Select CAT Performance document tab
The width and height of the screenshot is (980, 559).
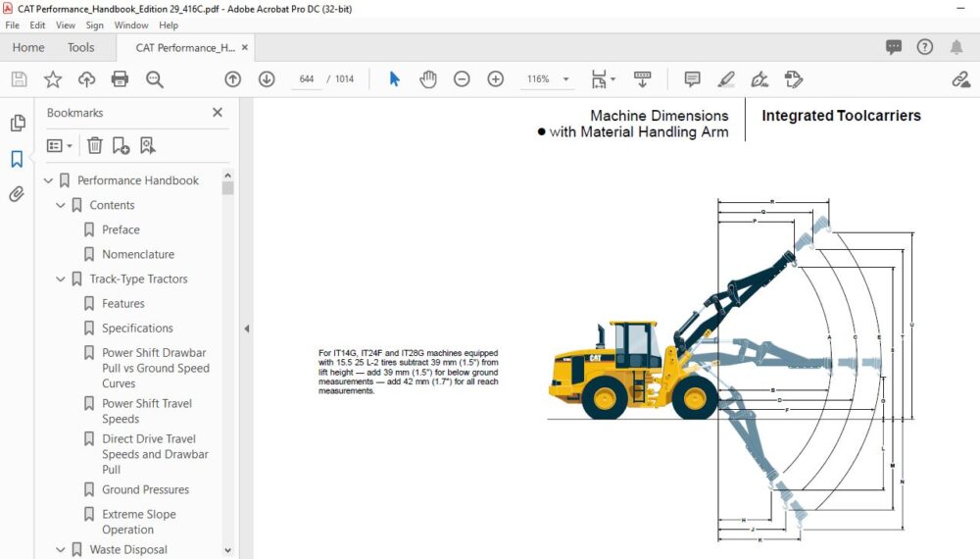[185, 47]
